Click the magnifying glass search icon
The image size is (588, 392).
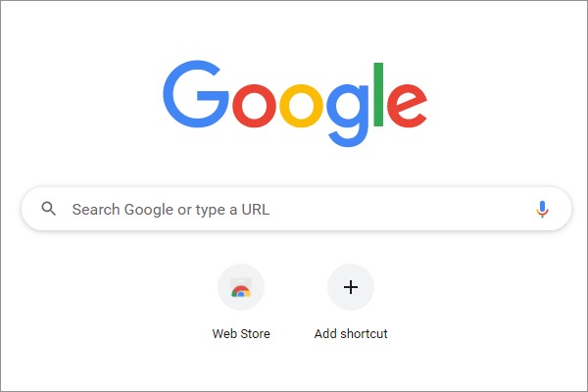tap(49, 209)
